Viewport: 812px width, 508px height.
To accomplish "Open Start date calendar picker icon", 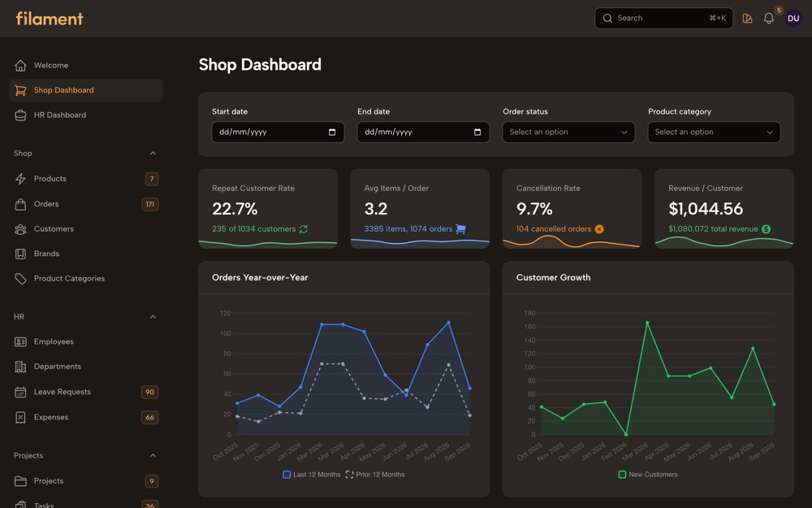I will [x=332, y=132].
